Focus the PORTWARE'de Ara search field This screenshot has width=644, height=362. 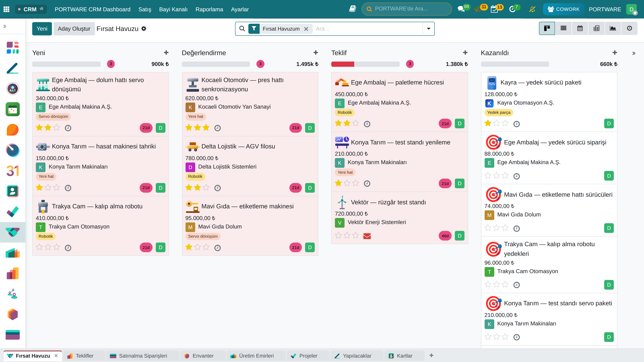pos(407,9)
